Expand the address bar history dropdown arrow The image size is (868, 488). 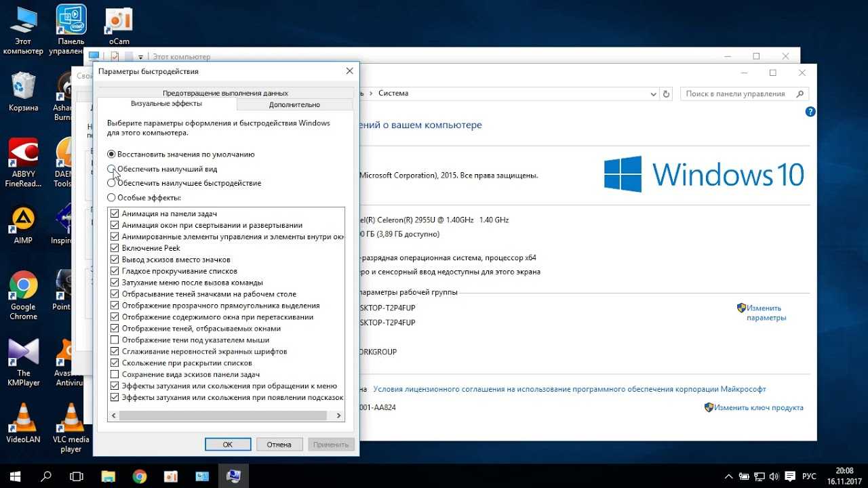pos(653,94)
